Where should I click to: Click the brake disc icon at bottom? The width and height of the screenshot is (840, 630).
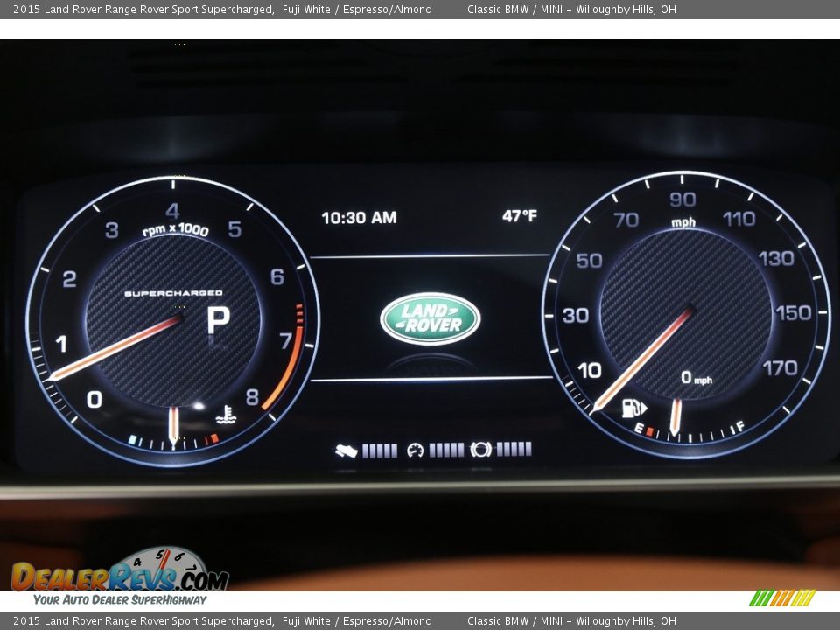pos(480,450)
